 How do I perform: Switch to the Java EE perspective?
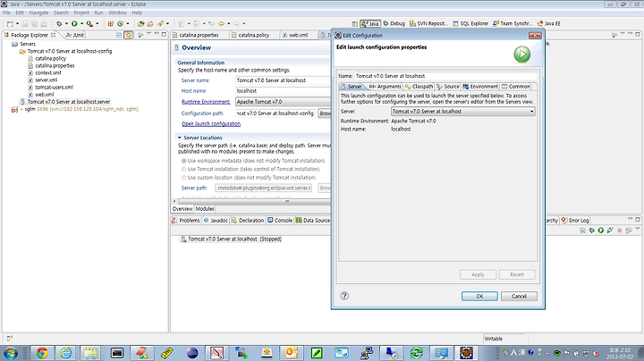click(548, 24)
